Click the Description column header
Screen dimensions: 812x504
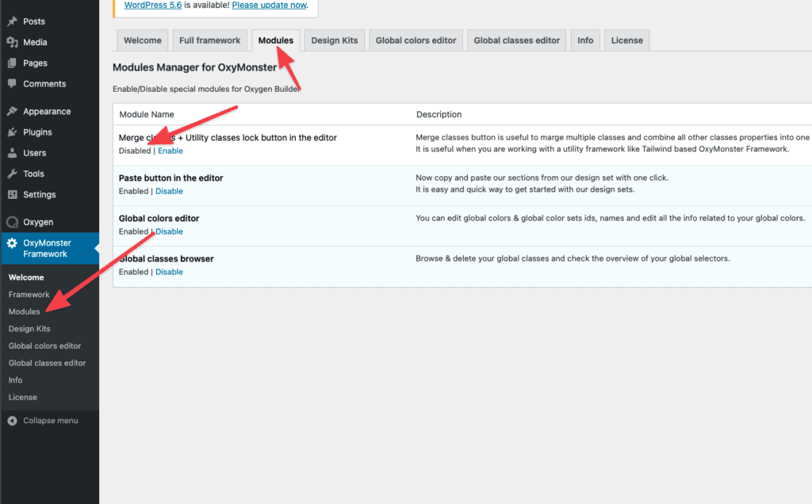(439, 114)
